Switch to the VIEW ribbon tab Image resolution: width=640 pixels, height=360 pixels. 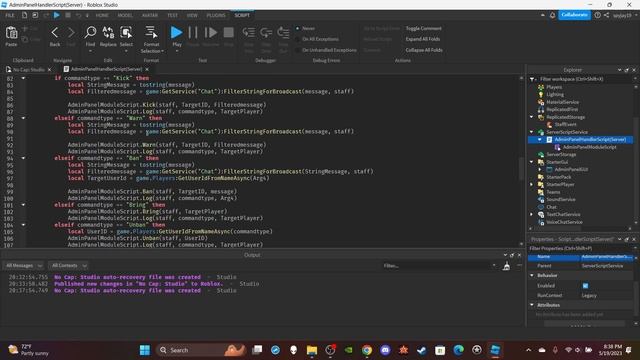pos(192,15)
